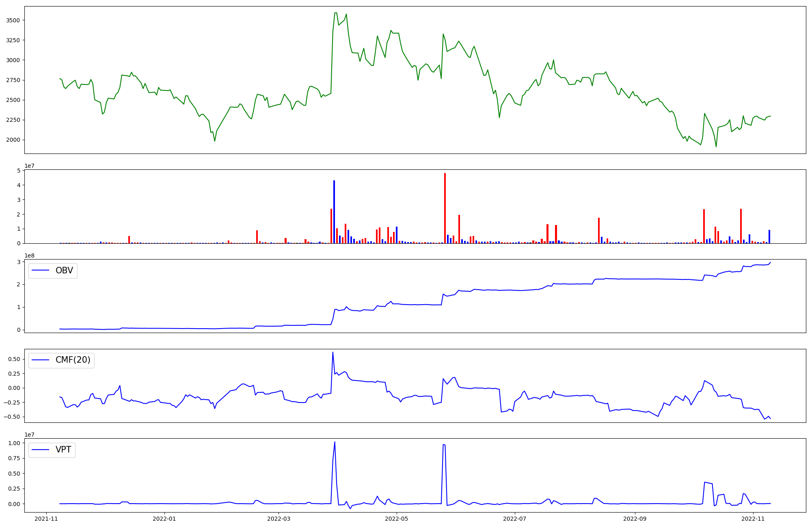Click the 1e7 exponent above volume chart

pos(30,166)
